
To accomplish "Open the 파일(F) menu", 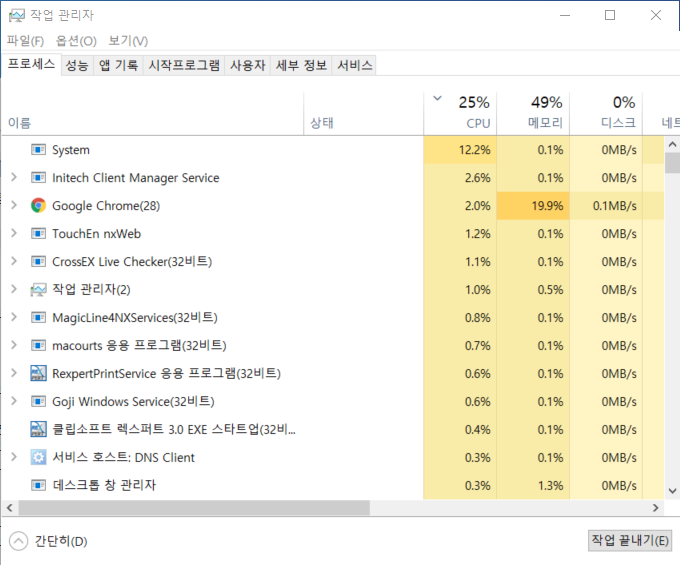I will [x=26, y=41].
